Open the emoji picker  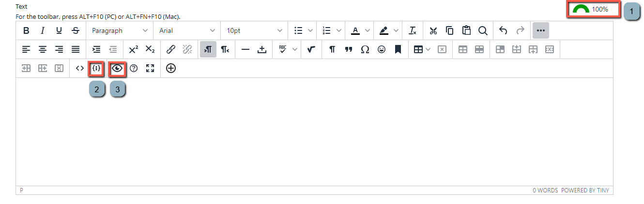pyautogui.click(x=382, y=49)
